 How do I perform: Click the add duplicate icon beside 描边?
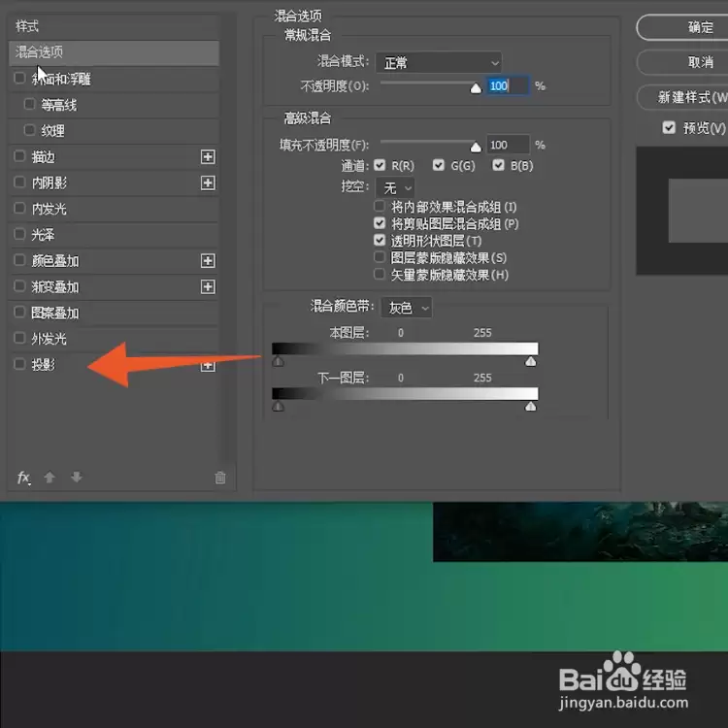(208, 157)
